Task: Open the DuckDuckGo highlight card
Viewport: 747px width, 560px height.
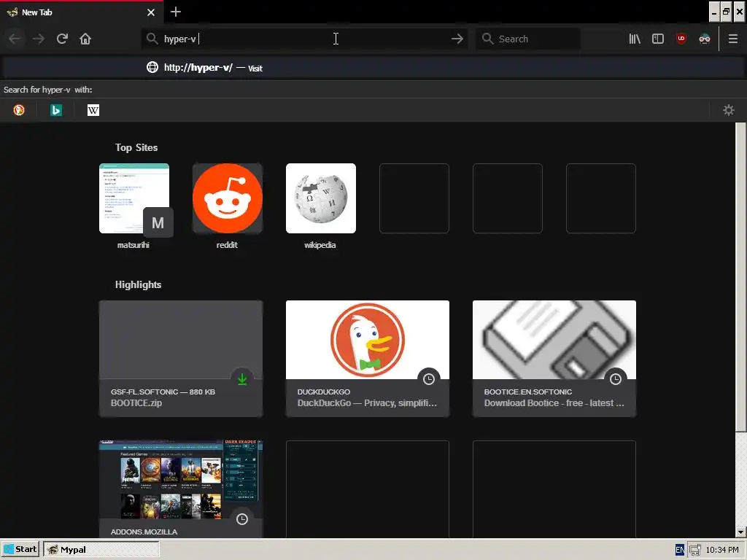Action: pos(368,359)
